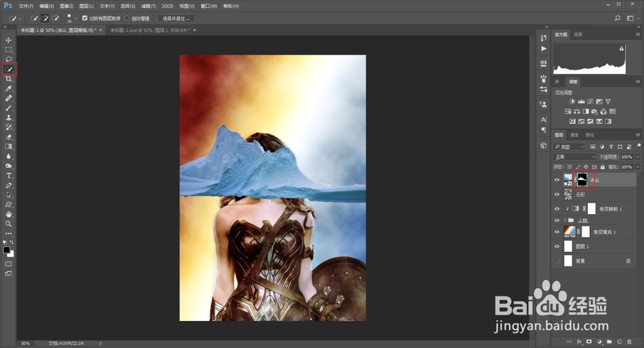Show the 背景 layer
This screenshot has width=644, height=348.
tap(557, 261)
